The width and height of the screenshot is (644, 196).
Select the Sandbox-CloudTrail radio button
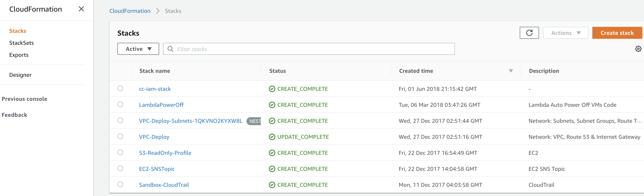pyautogui.click(x=120, y=185)
